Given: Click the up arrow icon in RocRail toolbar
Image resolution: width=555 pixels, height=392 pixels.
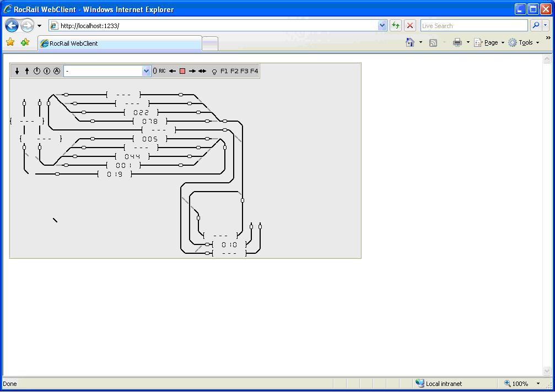Looking at the screenshot, I should pos(26,71).
